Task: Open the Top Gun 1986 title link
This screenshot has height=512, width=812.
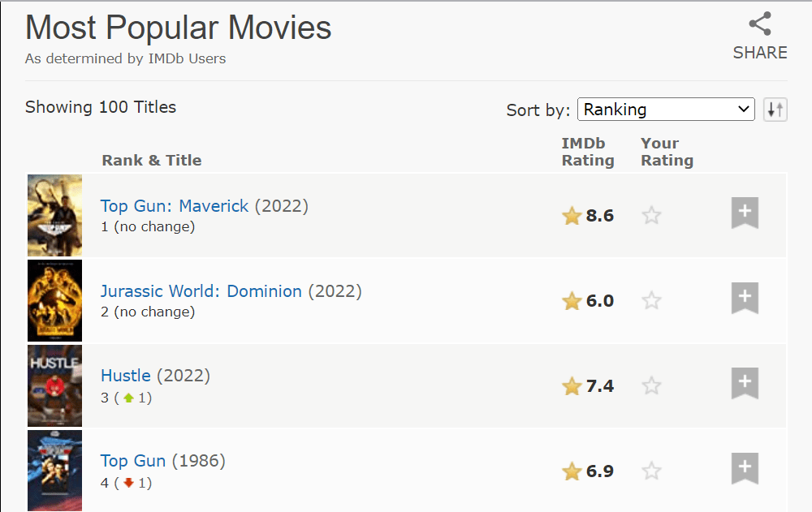Action: pyautogui.click(x=133, y=461)
